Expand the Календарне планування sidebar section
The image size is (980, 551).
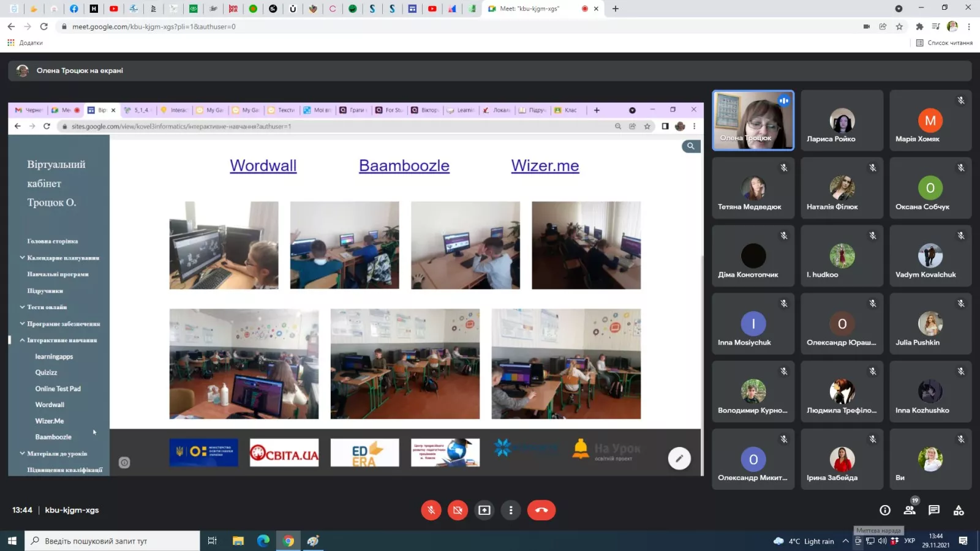pos(23,258)
